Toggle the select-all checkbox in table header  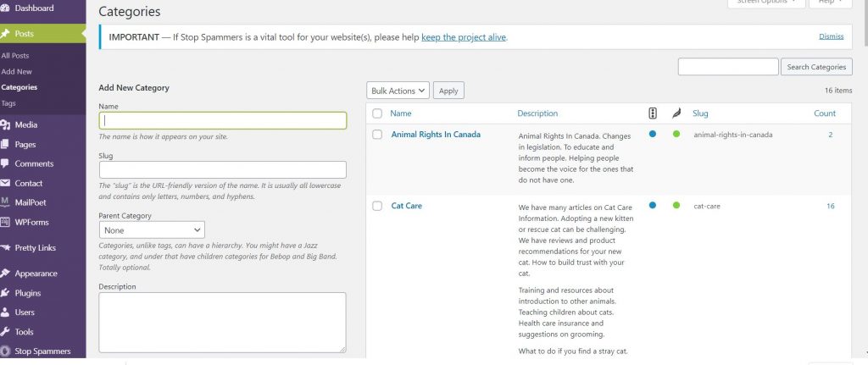click(377, 113)
